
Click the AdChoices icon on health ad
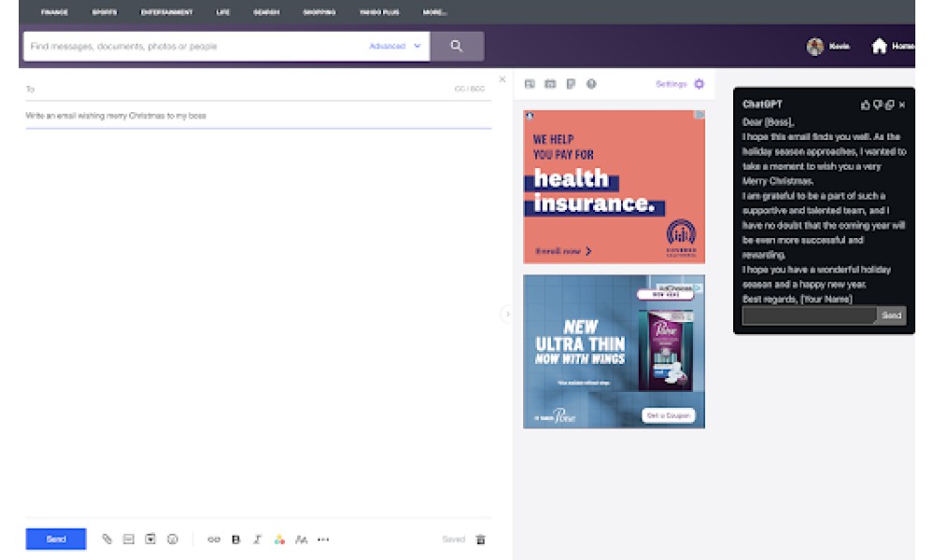700,114
